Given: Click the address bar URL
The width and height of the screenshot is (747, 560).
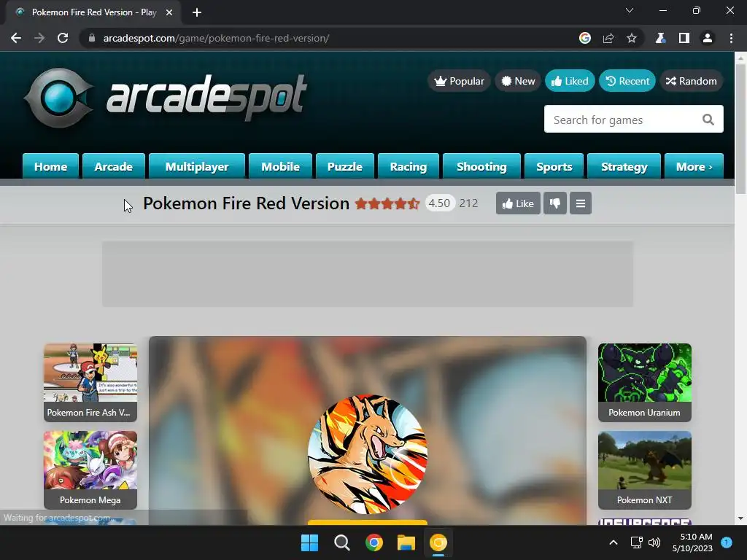Looking at the screenshot, I should coord(216,38).
